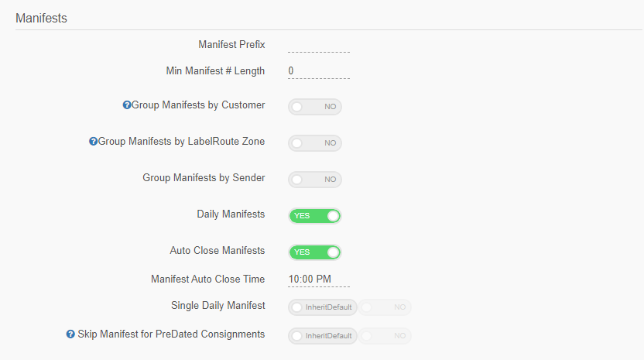Click help icon for Skip Manifest for PreDated Consignments
Screen dimensions: 644x360
point(70,334)
